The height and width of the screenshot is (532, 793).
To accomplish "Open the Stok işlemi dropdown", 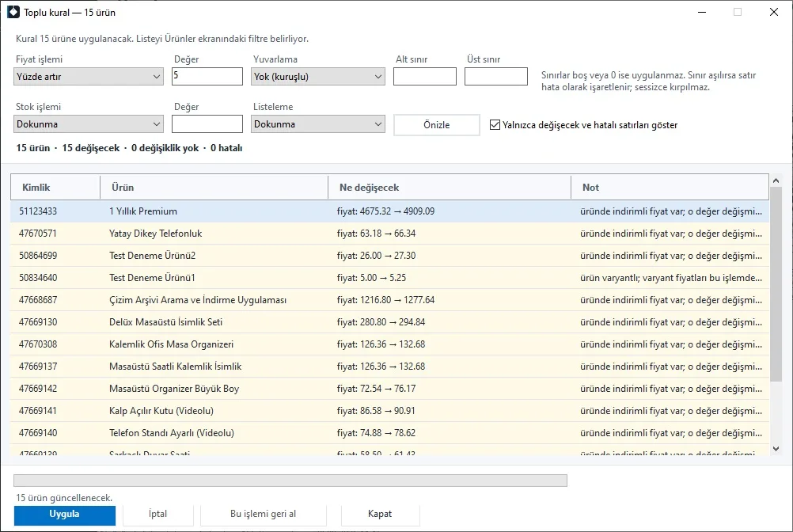I will click(89, 124).
